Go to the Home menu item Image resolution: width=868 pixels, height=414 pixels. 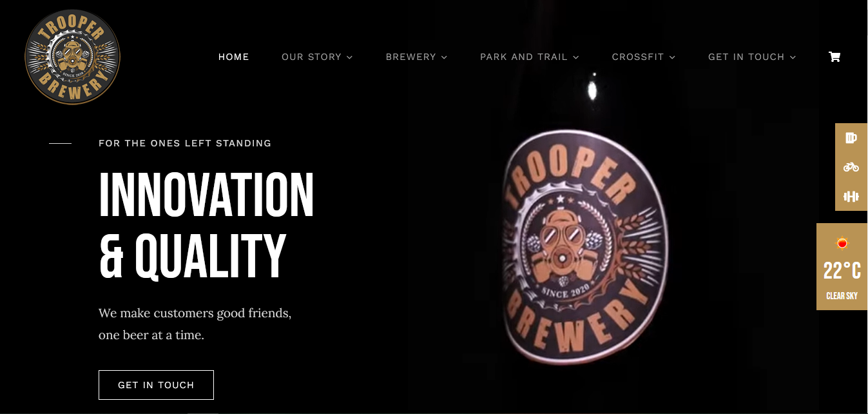tap(234, 57)
